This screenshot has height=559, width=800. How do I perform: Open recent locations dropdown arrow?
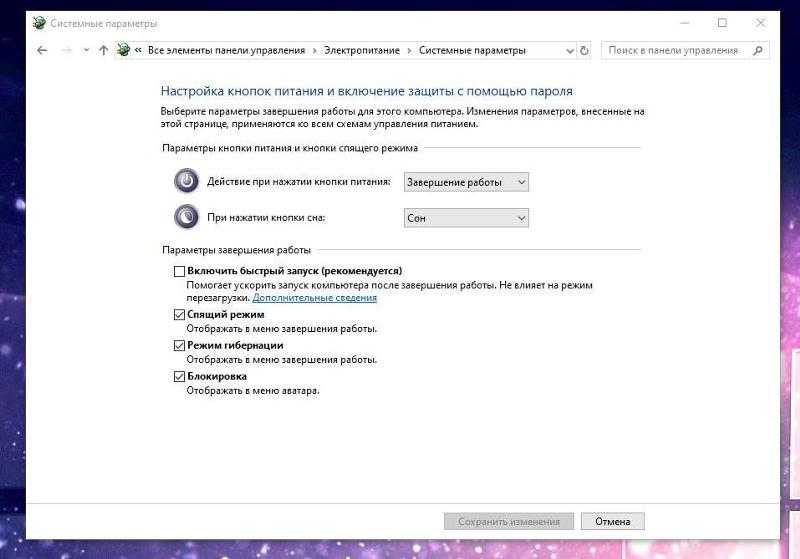(x=86, y=50)
